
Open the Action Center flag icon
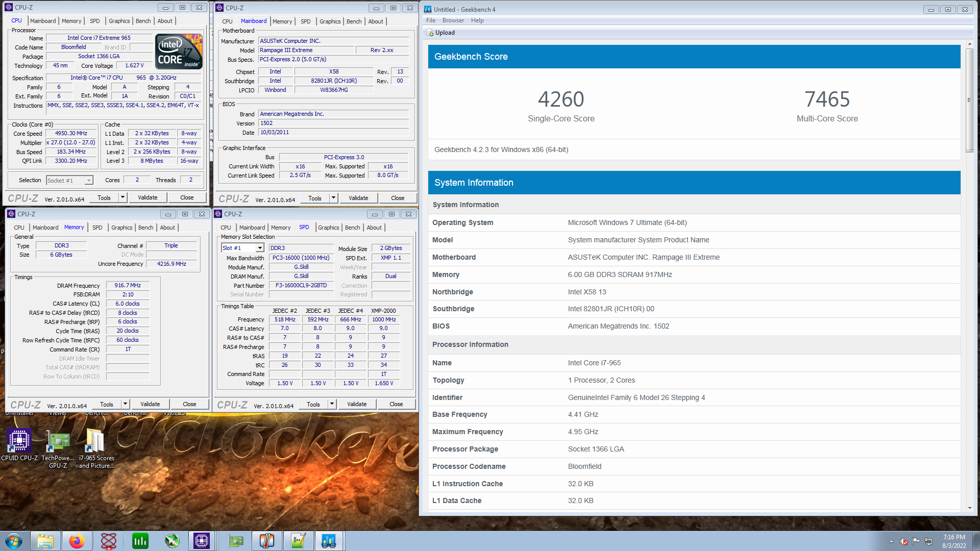(x=916, y=541)
